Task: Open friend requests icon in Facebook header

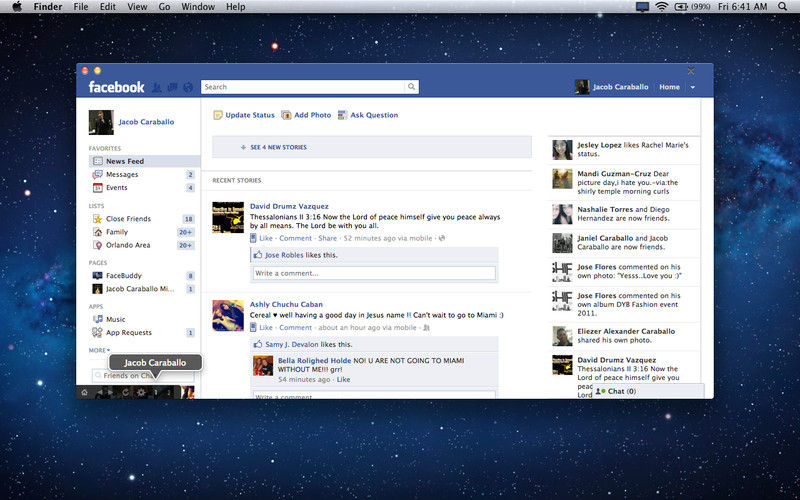Action: [157, 87]
